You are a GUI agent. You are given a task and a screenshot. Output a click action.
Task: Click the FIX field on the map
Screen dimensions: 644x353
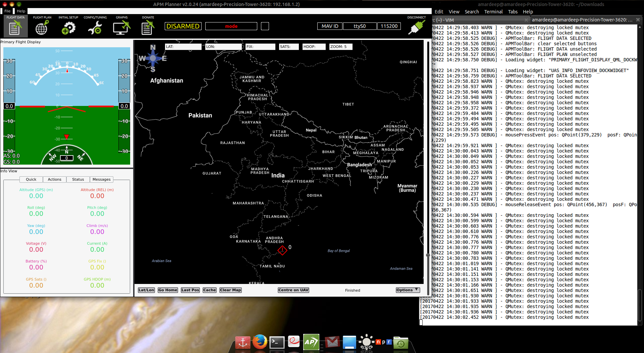(260, 47)
